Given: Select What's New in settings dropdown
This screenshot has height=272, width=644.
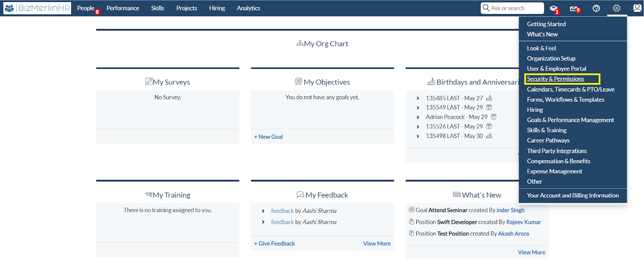Looking at the screenshot, I should pyautogui.click(x=543, y=34).
